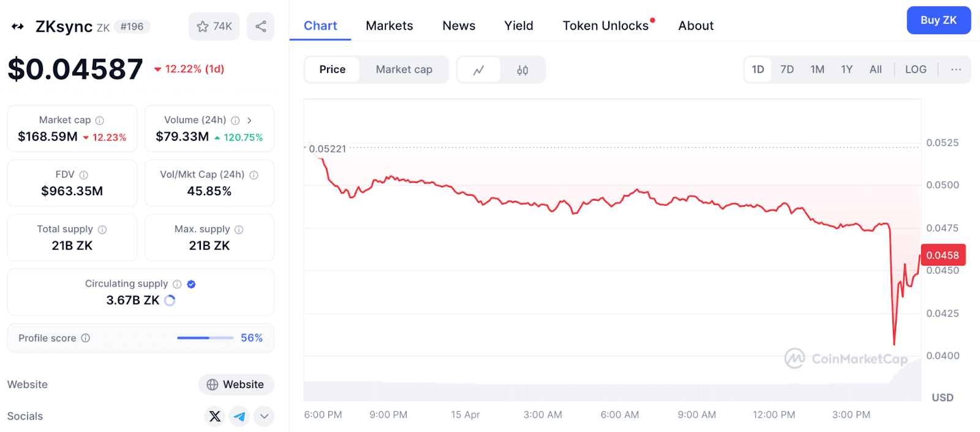Open the Telegram social link
Screen dimensions: 980x432
point(239,416)
